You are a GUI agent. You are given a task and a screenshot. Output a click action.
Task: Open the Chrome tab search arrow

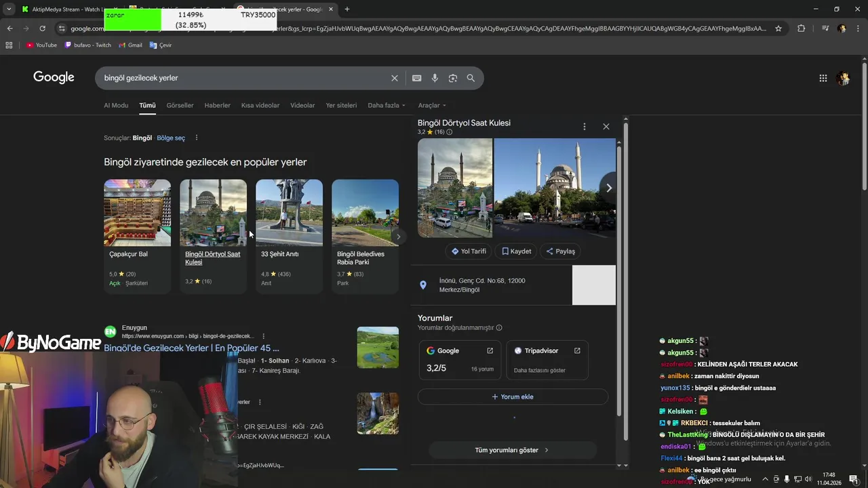(x=9, y=9)
